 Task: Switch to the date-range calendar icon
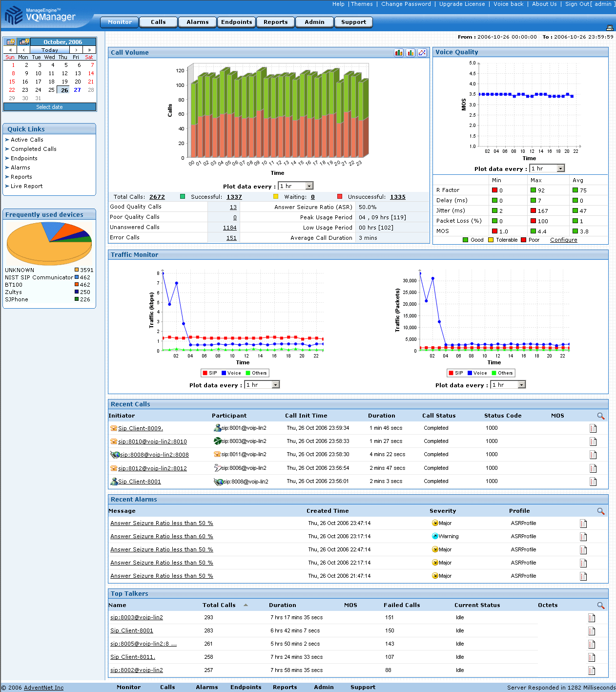click(x=24, y=42)
